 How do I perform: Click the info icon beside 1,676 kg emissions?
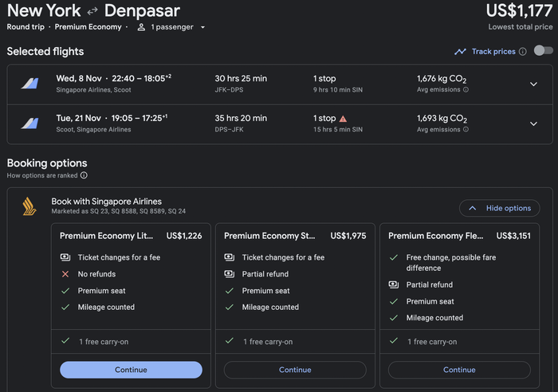pos(466,90)
